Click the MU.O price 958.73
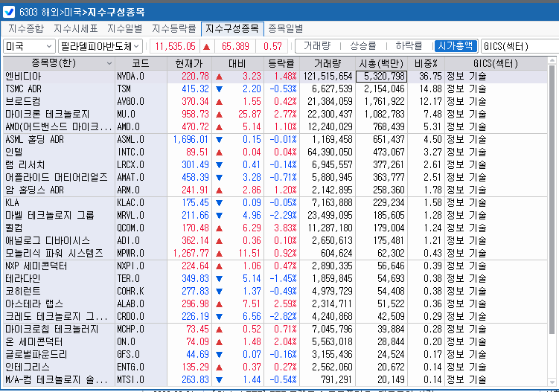This screenshot has width=559, height=392. [x=189, y=114]
